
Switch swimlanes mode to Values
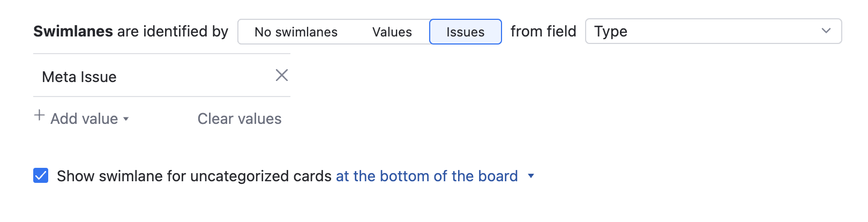point(392,32)
